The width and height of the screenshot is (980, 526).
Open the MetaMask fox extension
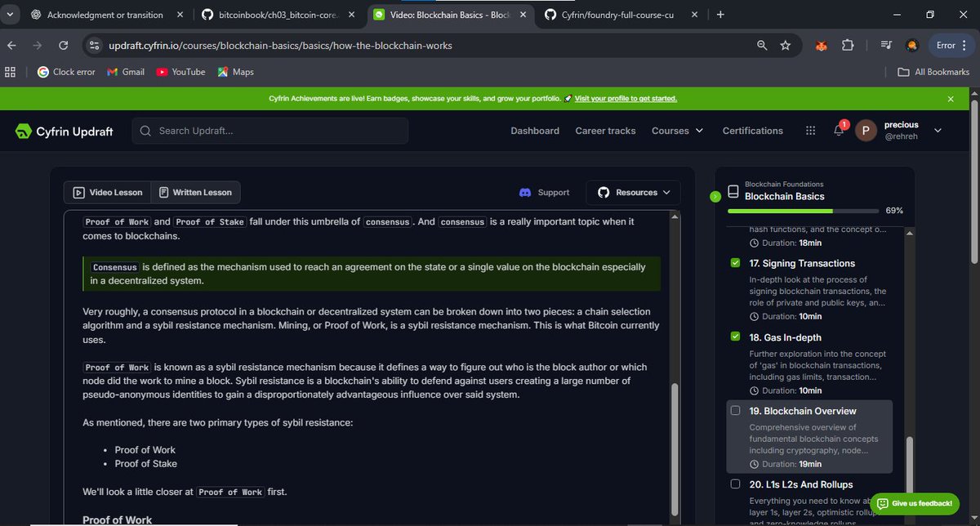(820, 46)
